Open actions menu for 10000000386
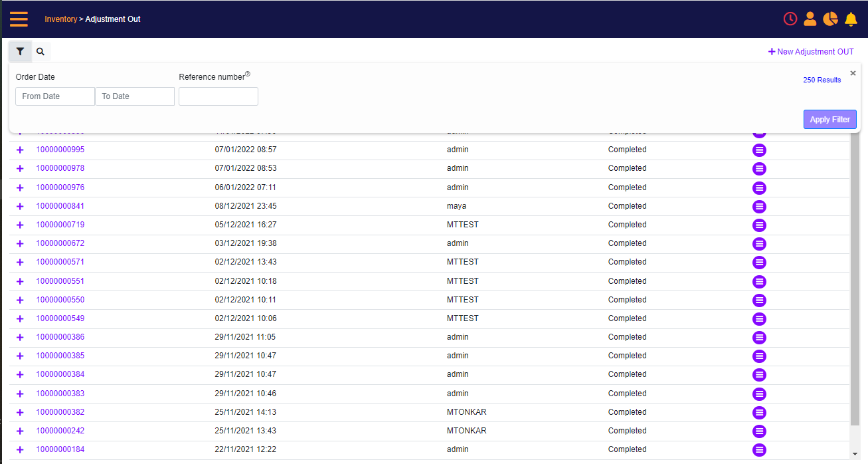This screenshot has width=868, height=464. [x=760, y=338]
